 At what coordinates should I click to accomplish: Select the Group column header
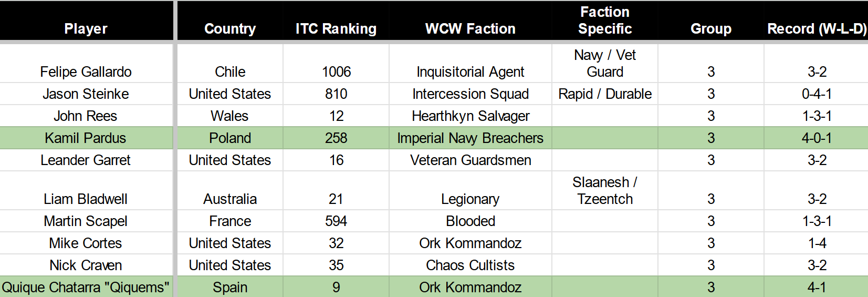711,28
